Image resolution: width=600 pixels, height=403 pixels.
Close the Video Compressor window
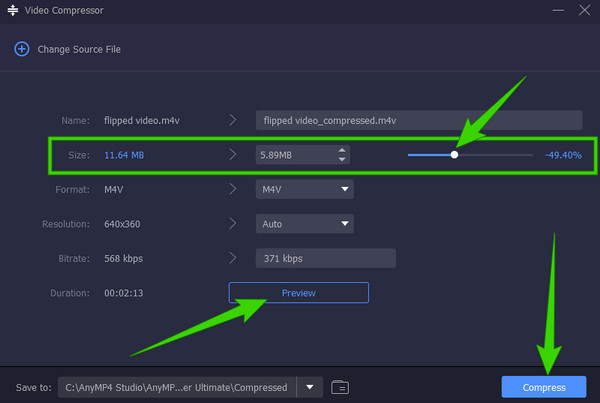pos(584,10)
